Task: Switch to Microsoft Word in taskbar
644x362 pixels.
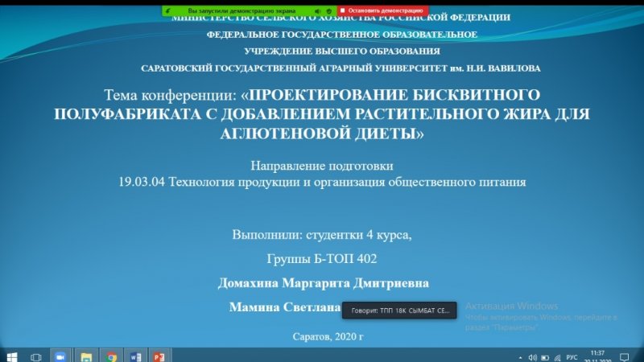Action: pyautogui.click(x=134, y=356)
